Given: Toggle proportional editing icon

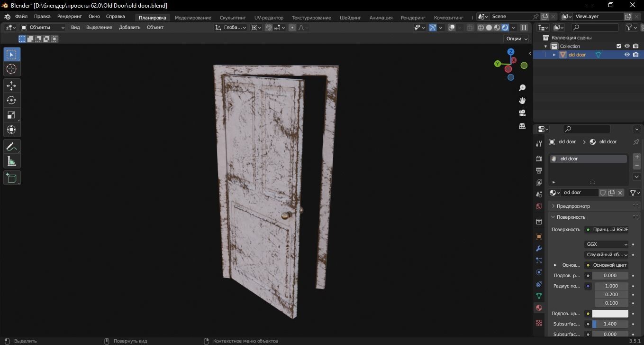Looking at the screenshot, I should 292,28.
